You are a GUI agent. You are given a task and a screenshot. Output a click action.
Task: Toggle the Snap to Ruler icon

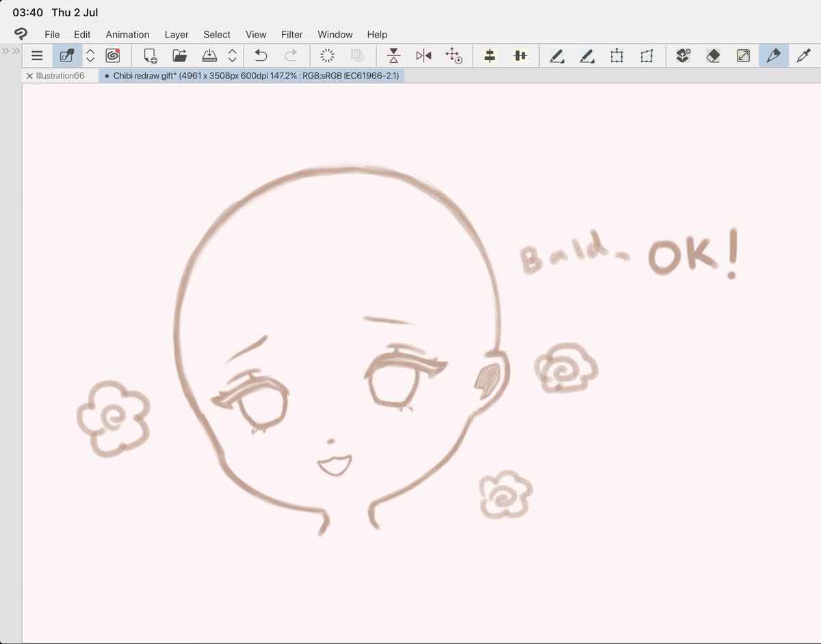[490, 56]
